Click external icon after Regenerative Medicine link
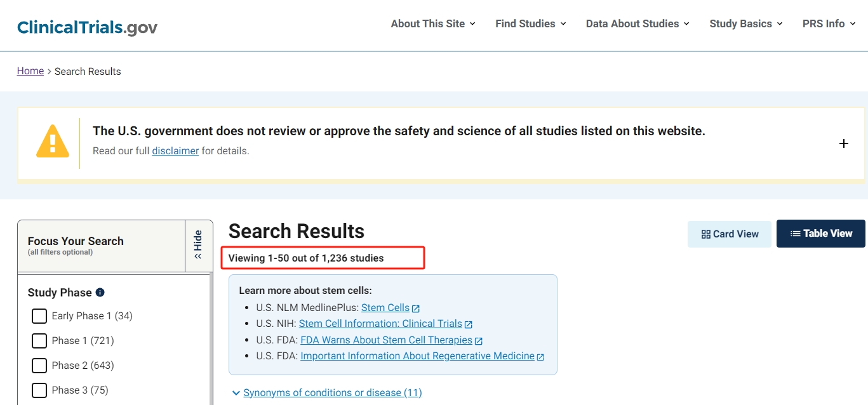868x405 pixels. coord(540,357)
